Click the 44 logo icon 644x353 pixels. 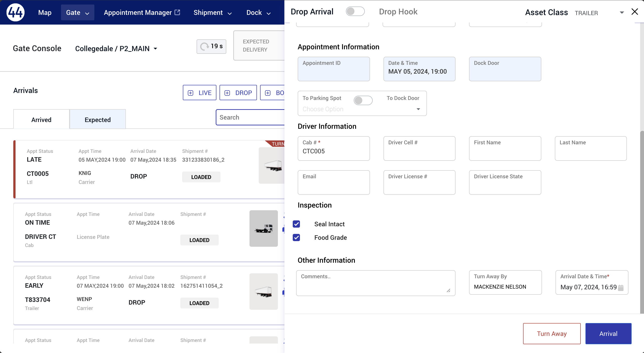coord(16,12)
